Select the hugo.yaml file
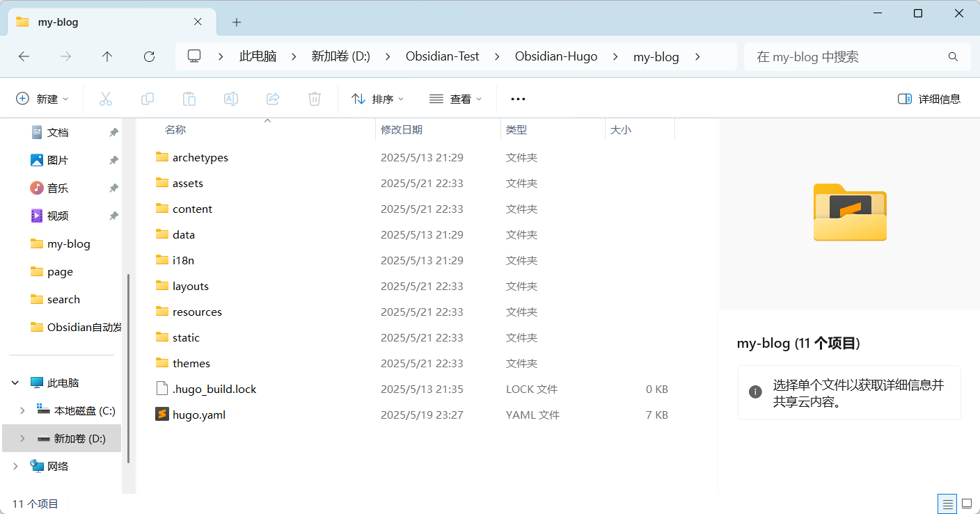Screen dimensions: 980x514 pyautogui.click(x=199, y=415)
